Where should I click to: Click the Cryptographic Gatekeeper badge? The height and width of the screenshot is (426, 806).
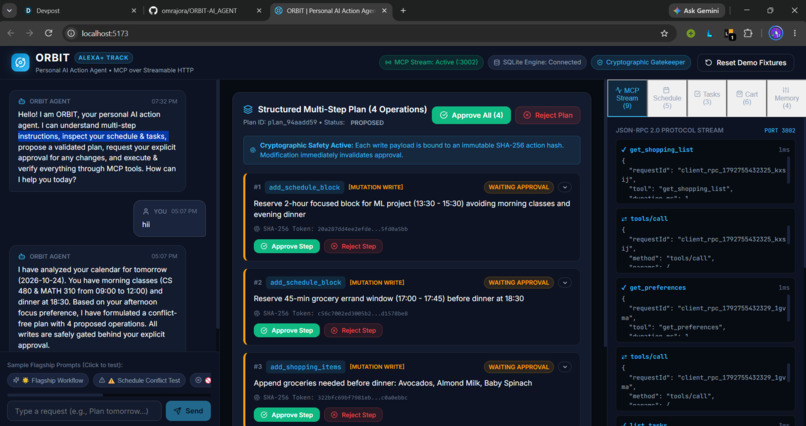(x=641, y=62)
